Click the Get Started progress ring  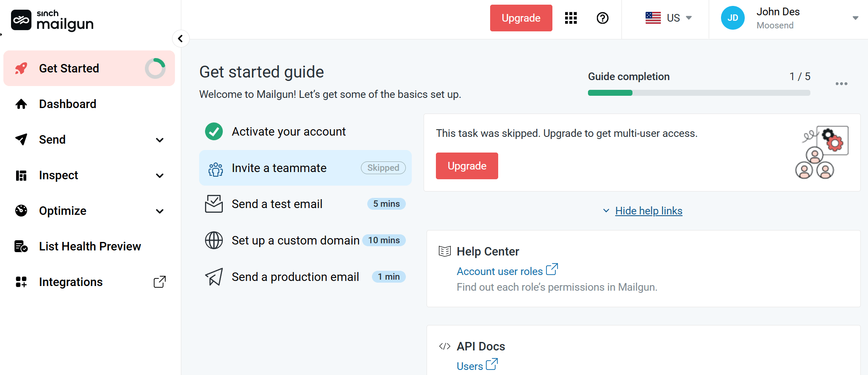155,68
